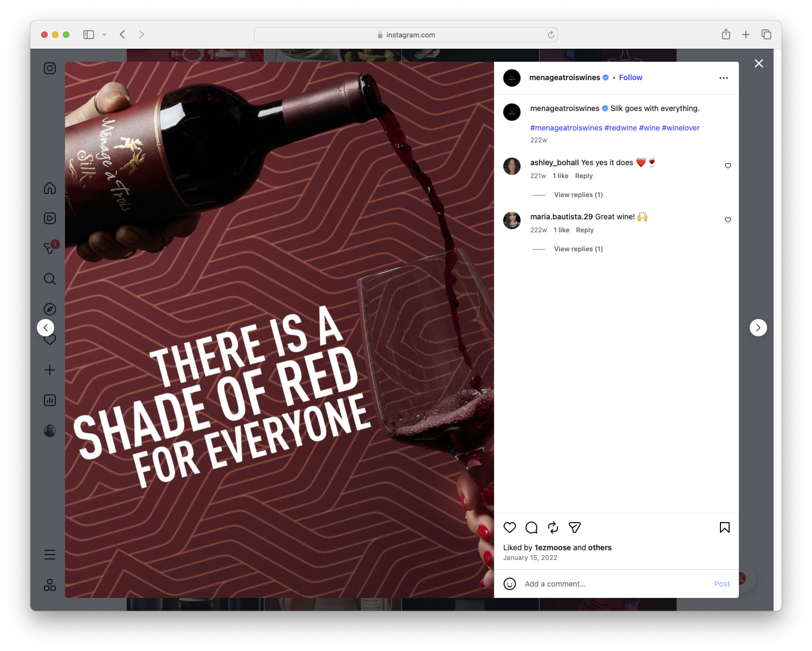Create a new post with the plus icon

pos(49,370)
